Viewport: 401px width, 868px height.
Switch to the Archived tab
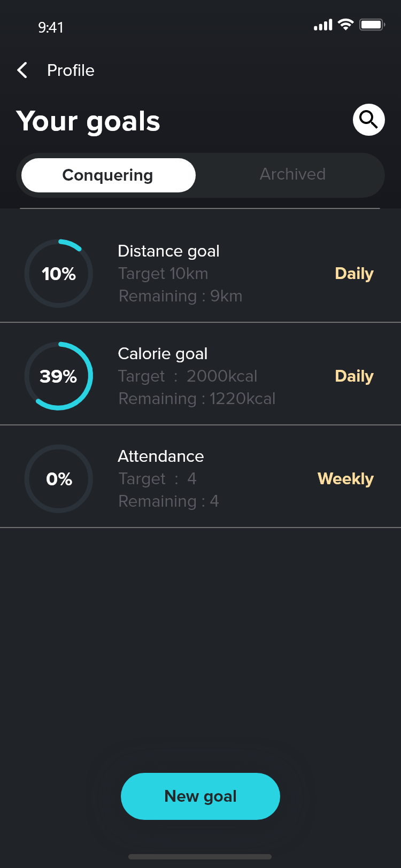point(292,174)
